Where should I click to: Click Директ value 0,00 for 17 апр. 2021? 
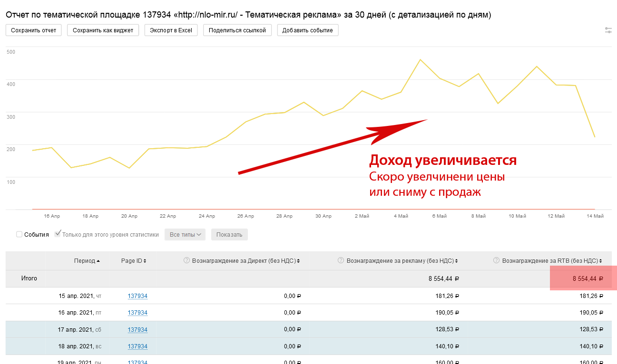[x=293, y=330]
